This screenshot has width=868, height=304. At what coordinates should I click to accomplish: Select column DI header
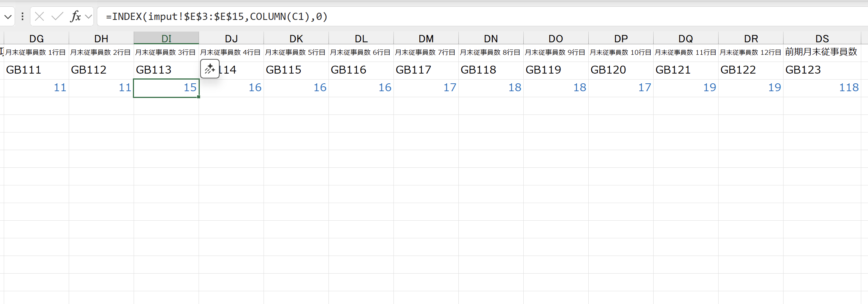[x=166, y=38]
